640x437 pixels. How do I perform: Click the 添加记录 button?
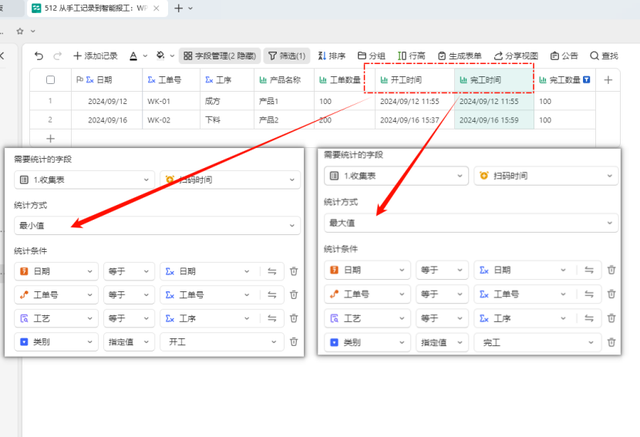(96, 56)
